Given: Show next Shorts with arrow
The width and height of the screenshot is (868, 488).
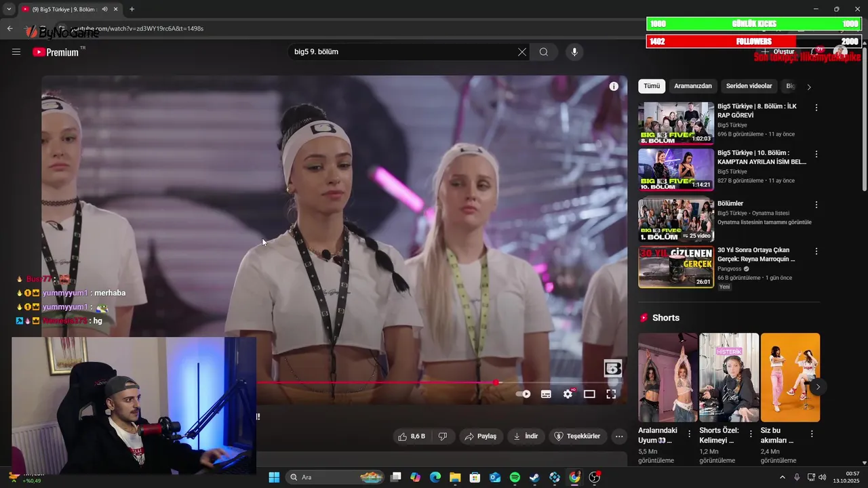Looking at the screenshot, I should point(818,387).
